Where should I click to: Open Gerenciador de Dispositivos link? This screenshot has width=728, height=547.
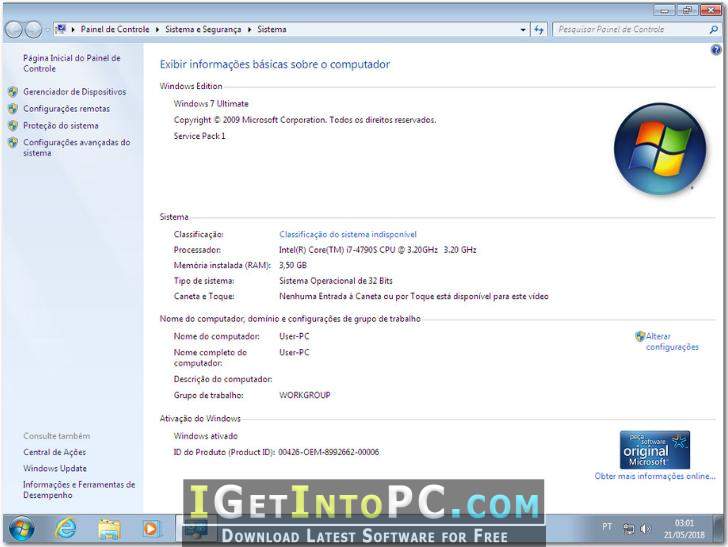[x=74, y=91]
